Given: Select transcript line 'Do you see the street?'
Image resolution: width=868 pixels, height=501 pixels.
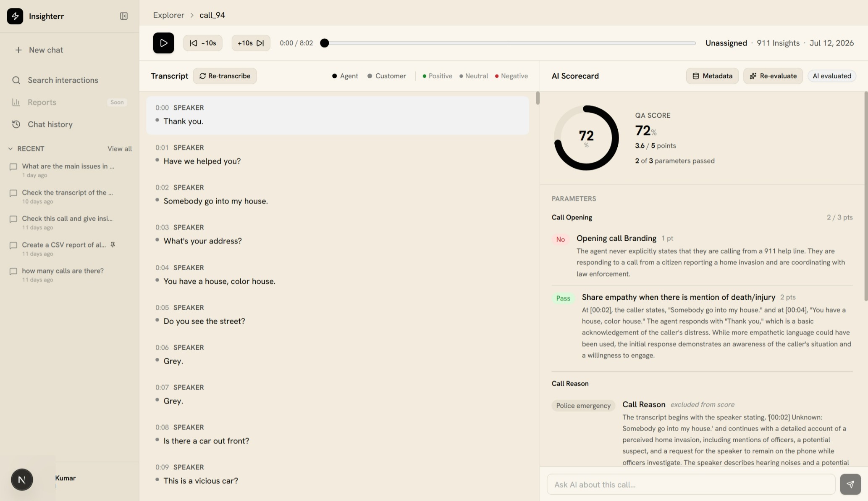Looking at the screenshot, I should pos(338,315).
